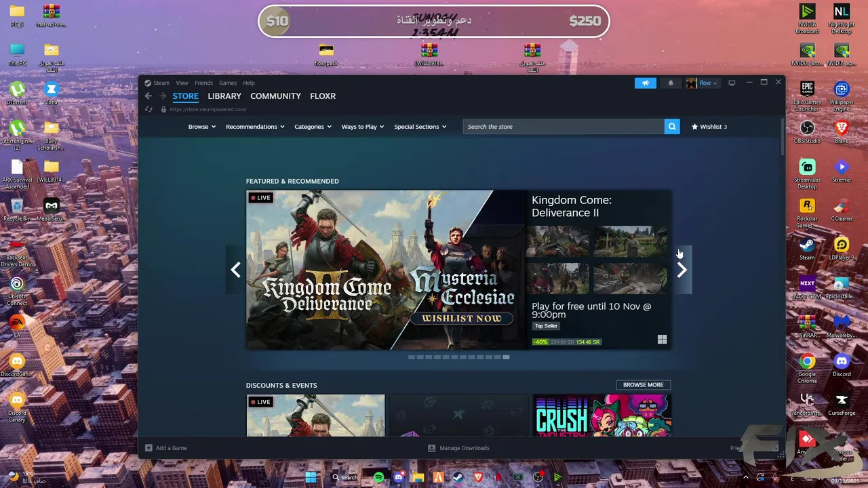Image resolution: width=868 pixels, height=488 pixels.
Task: Open File Explorer from the taskbar
Action: coord(418,477)
